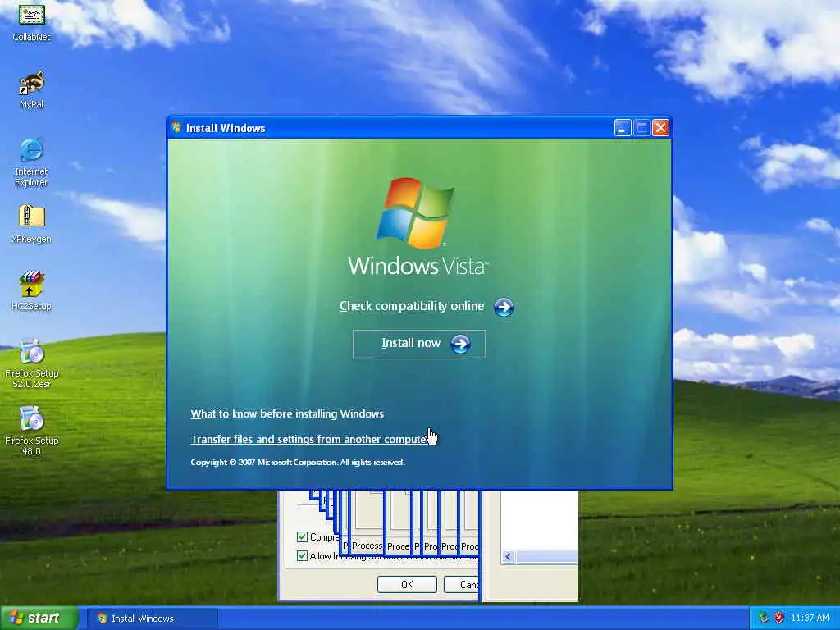Screen dimensions: 840x630
Task: Click OK in the background dialog
Action: pos(407,584)
